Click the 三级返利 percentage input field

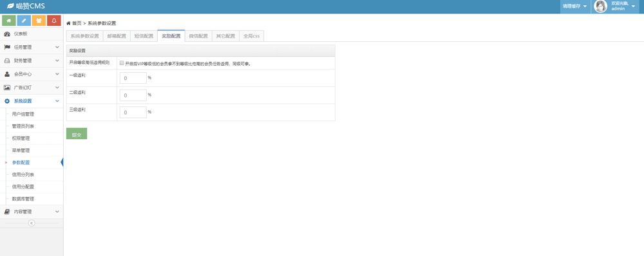point(133,112)
